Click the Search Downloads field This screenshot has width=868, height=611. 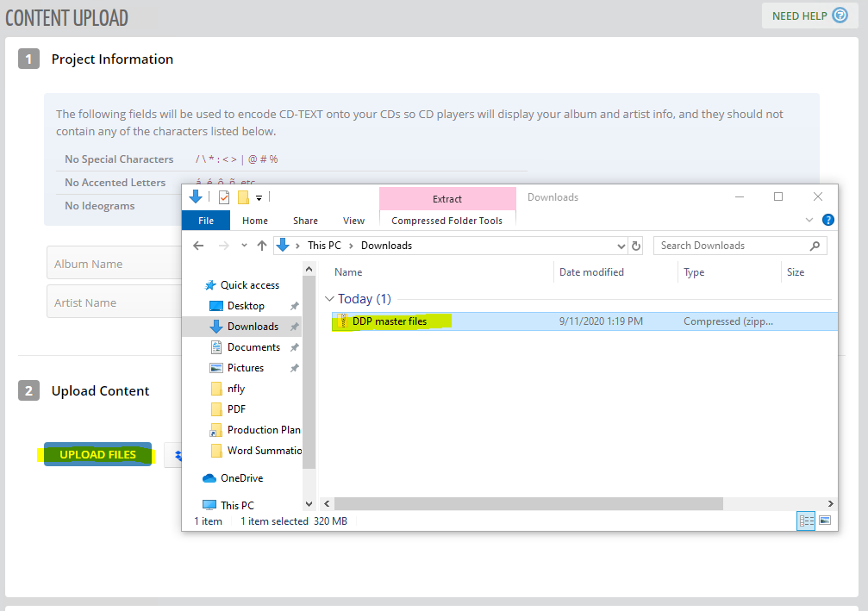pyautogui.click(x=733, y=246)
